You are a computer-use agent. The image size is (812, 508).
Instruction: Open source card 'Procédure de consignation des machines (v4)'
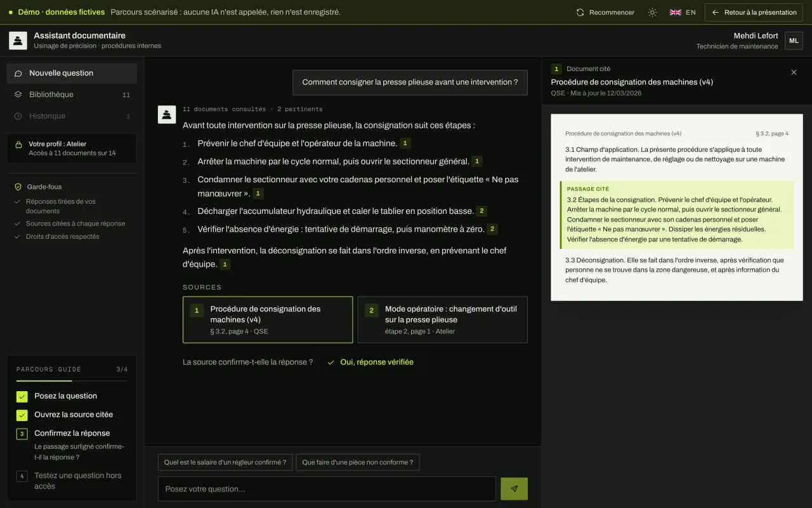point(268,319)
